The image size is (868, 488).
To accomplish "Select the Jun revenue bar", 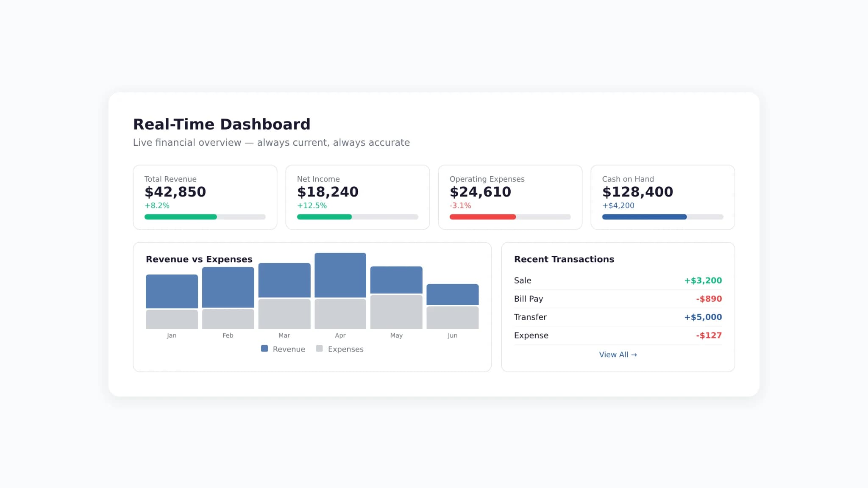I will (x=453, y=294).
